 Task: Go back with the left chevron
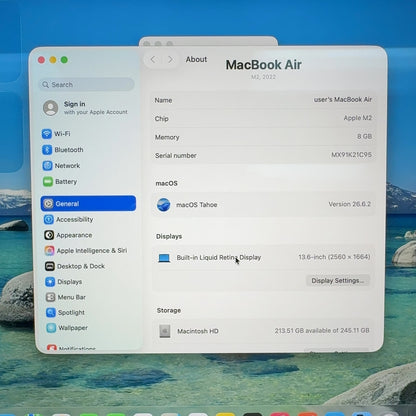point(153,59)
